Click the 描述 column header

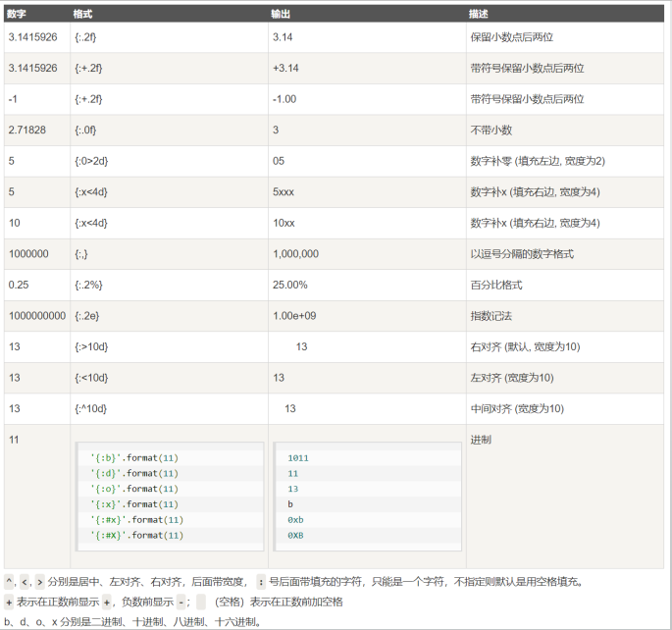click(x=479, y=14)
